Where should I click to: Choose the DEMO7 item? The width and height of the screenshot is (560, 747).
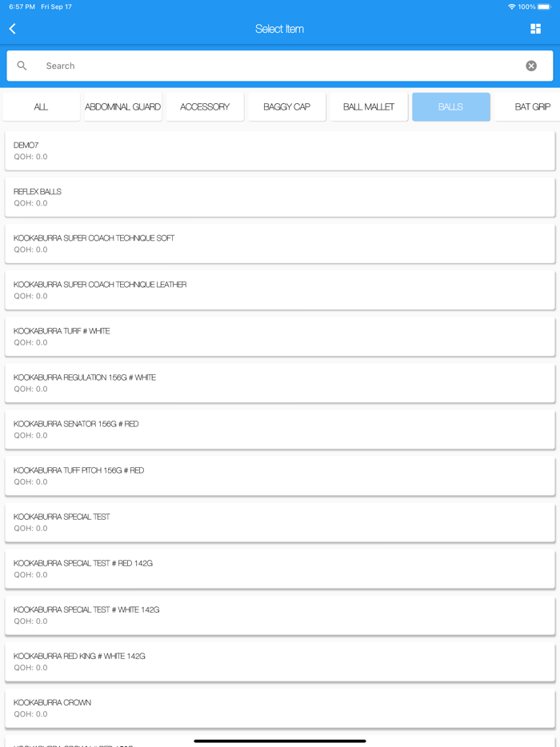tap(280, 150)
